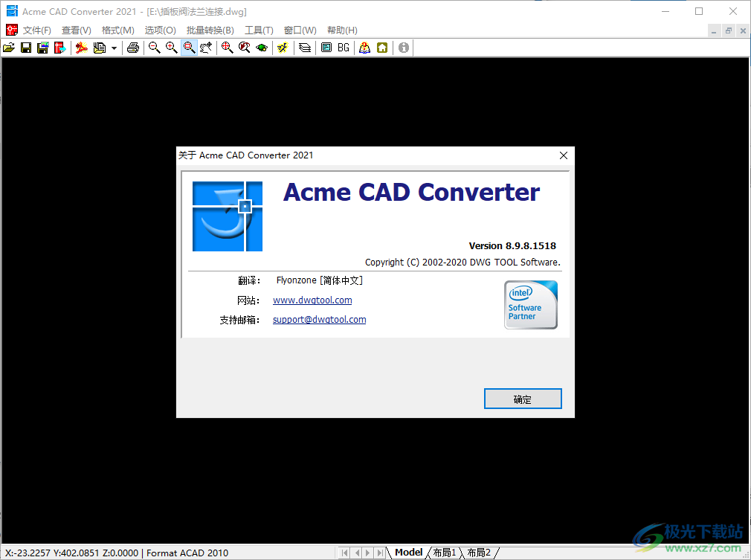Toggle background color with BG button
This screenshot has width=751, height=560.
(344, 48)
